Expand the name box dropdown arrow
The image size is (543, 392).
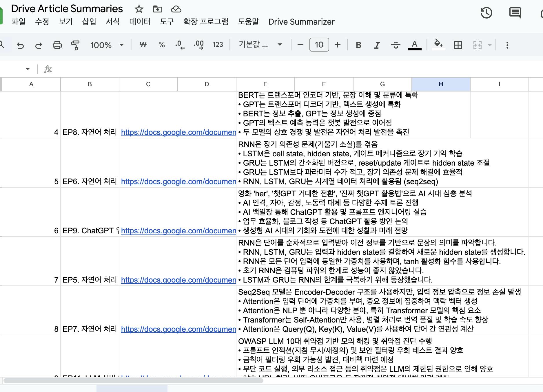coord(28,69)
